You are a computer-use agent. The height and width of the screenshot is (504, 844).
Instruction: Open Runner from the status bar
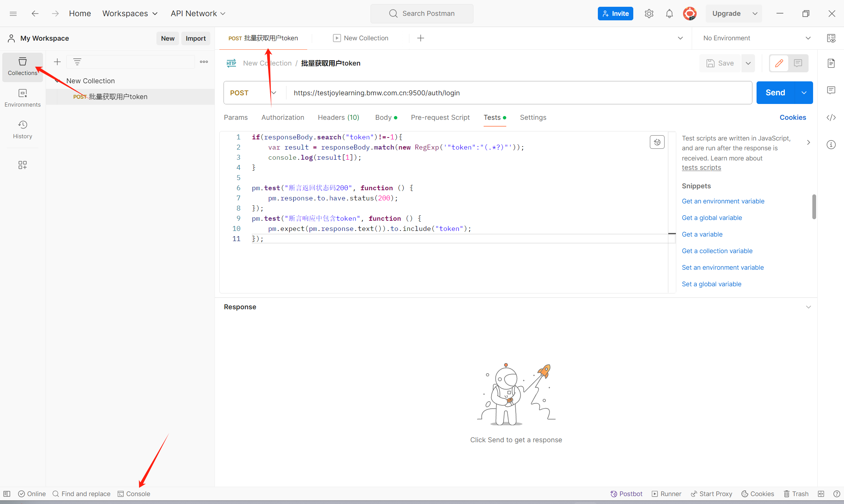pyautogui.click(x=666, y=494)
